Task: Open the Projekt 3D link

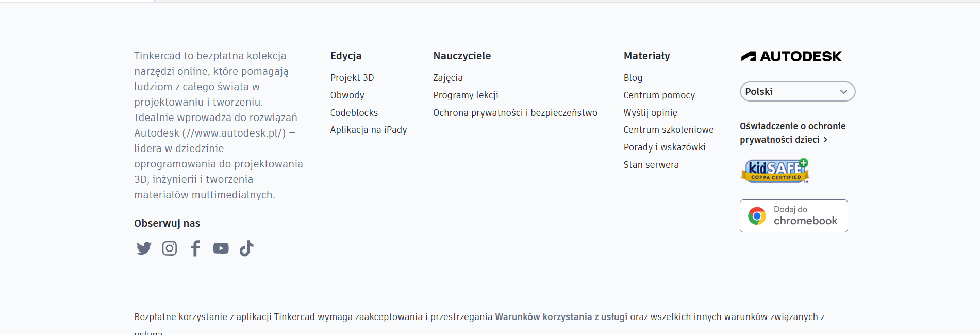Action: click(352, 78)
